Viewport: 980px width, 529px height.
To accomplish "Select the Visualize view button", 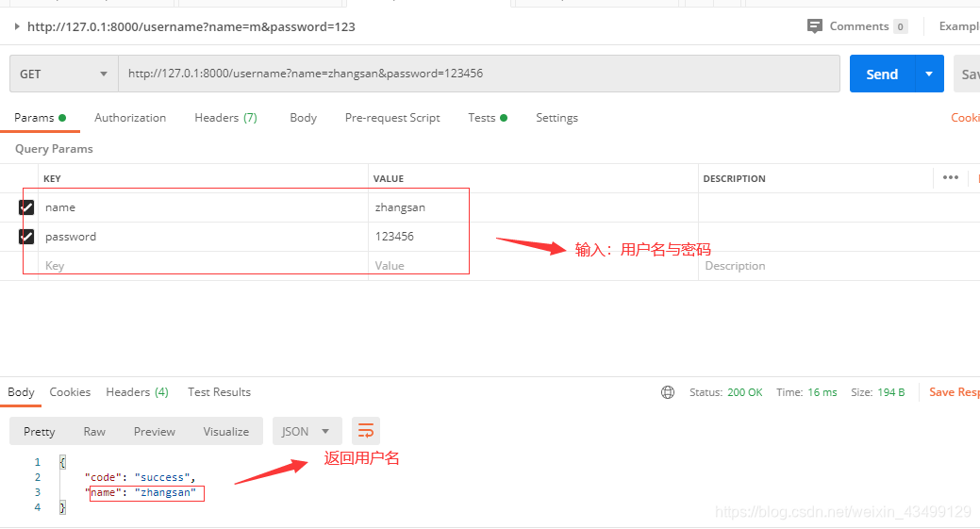I will pos(226,432).
